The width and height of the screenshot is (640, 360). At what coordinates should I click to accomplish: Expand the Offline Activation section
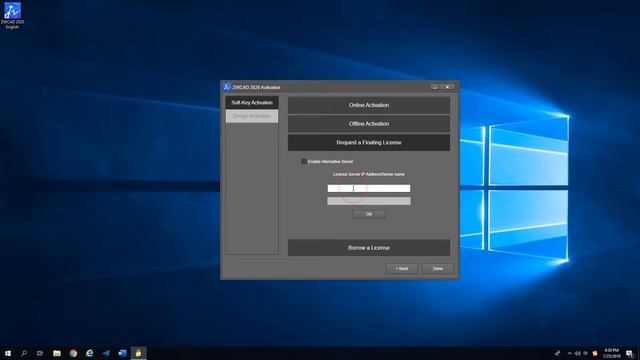point(369,124)
